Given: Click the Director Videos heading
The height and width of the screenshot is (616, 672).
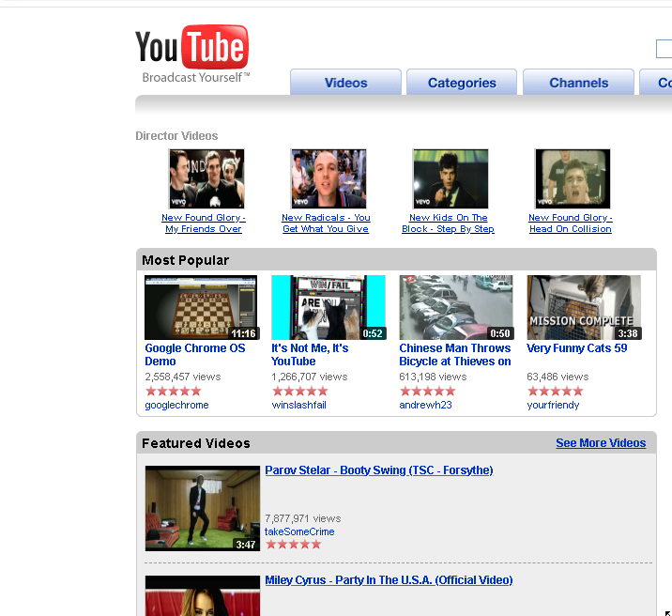Looking at the screenshot, I should (x=176, y=136).
